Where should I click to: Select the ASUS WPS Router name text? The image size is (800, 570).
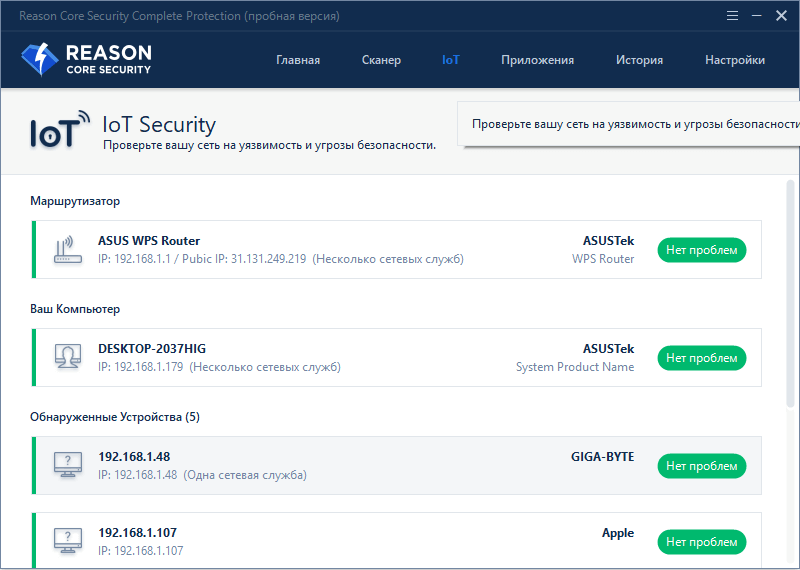point(149,240)
